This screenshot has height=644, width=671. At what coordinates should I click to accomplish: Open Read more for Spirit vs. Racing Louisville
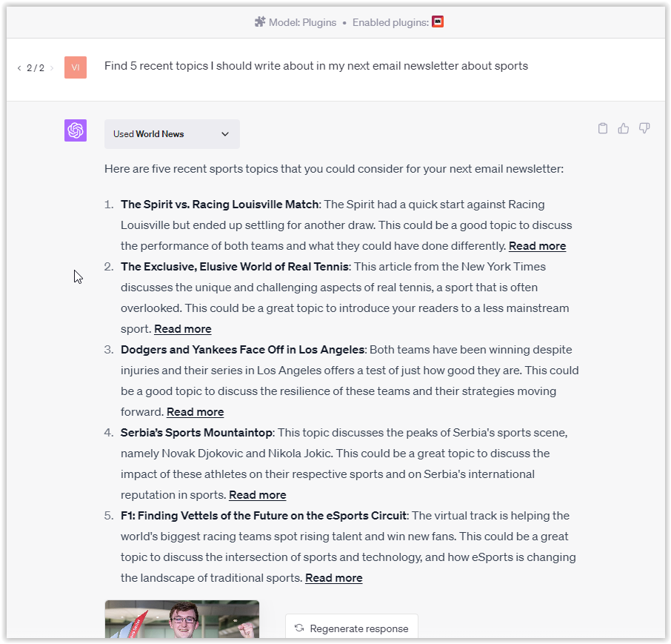click(537, 246)
